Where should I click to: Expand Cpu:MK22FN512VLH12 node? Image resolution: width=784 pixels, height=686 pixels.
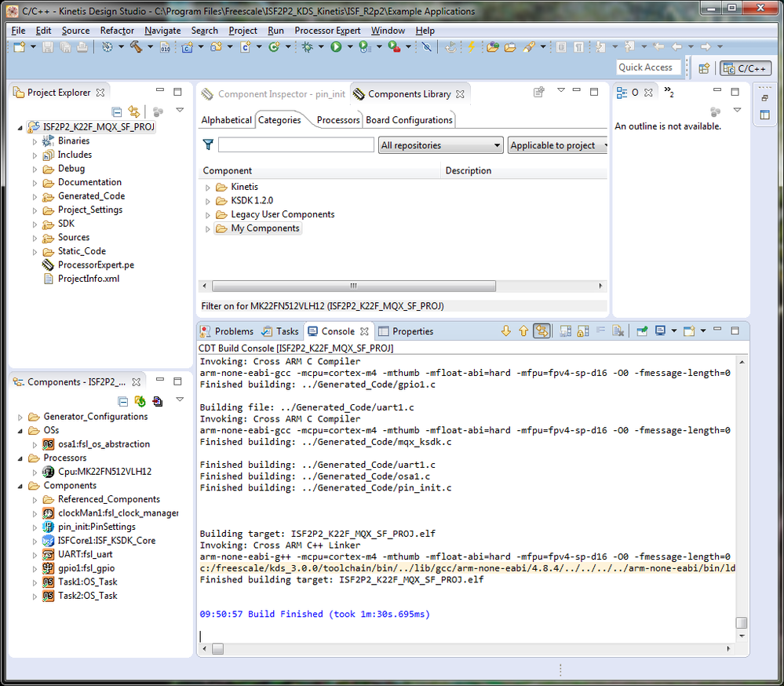35,472
